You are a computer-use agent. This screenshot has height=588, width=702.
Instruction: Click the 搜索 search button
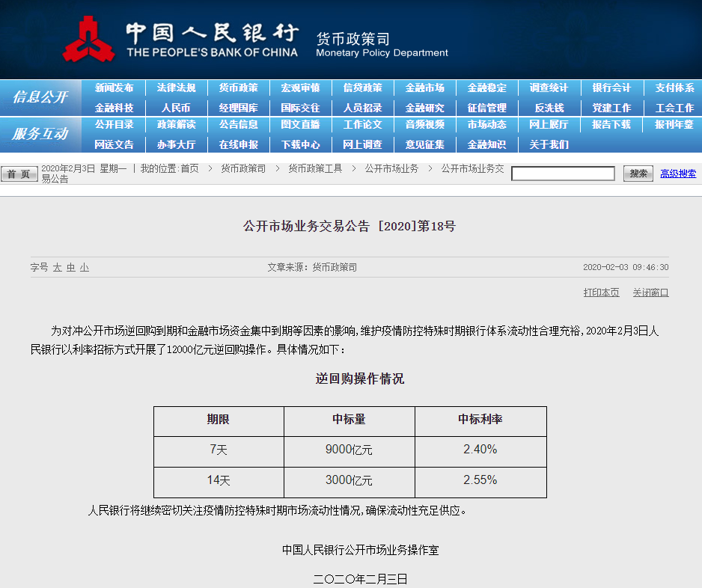(x=638, y=174)
